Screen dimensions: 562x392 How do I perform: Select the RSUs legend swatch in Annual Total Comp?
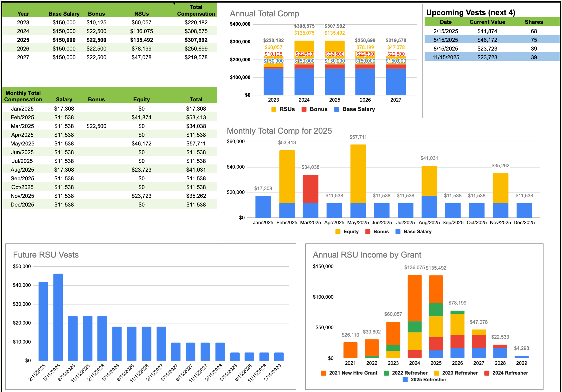(x=274, y=109)
